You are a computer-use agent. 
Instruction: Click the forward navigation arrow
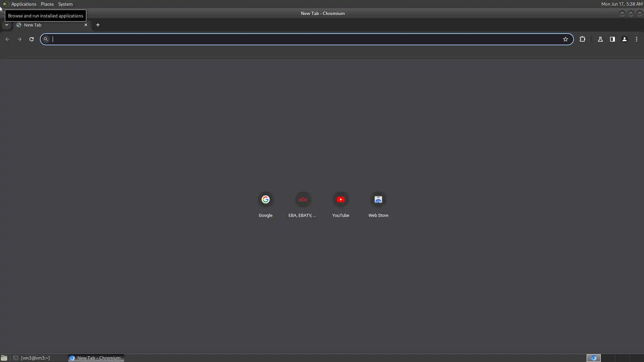pyautogui.click(x=19, y=39)
